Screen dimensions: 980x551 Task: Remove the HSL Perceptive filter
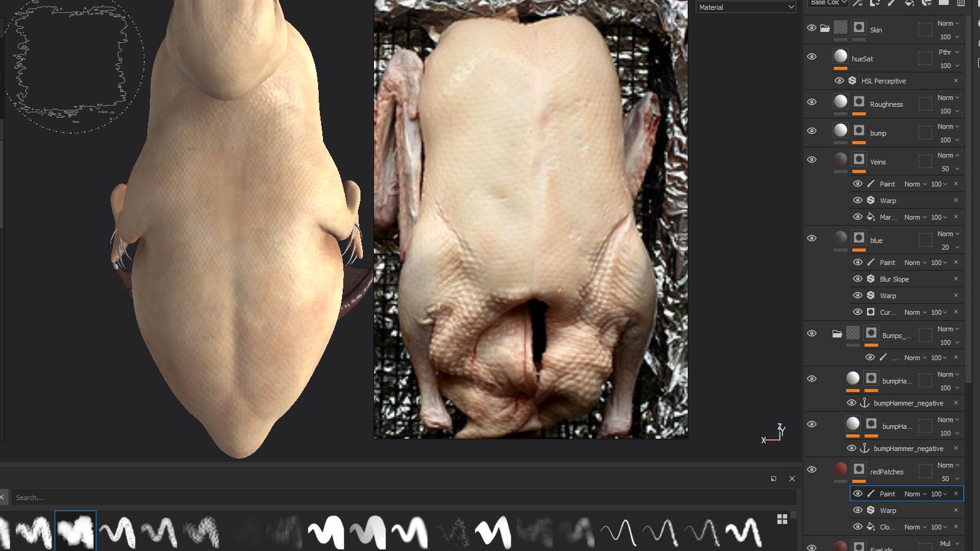(956, 80)
